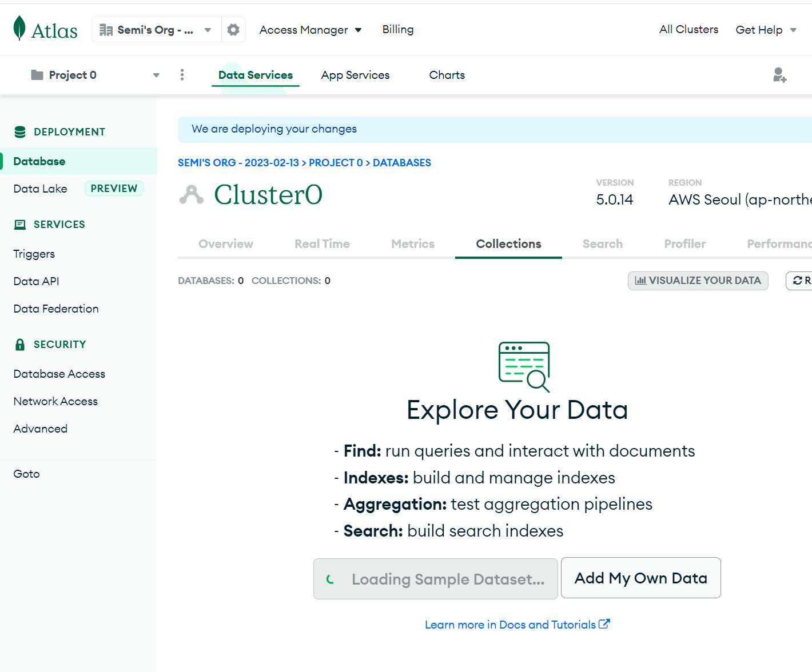Switch to the Profiler tab
Viewport: 812px width, 672px height.
(x=685, y=244)
